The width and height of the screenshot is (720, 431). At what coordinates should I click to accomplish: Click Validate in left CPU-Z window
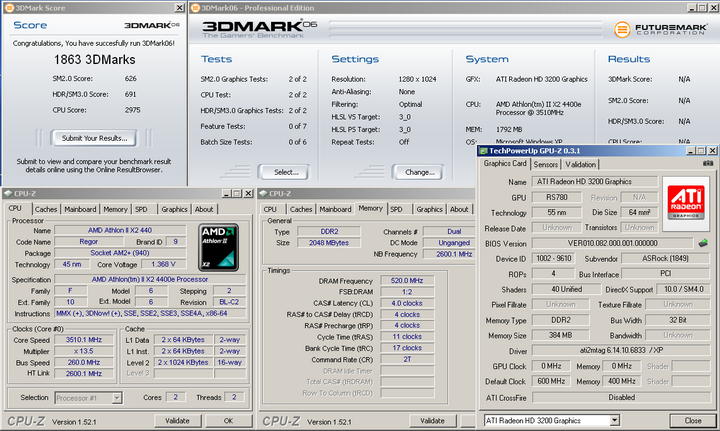[177, 420]
